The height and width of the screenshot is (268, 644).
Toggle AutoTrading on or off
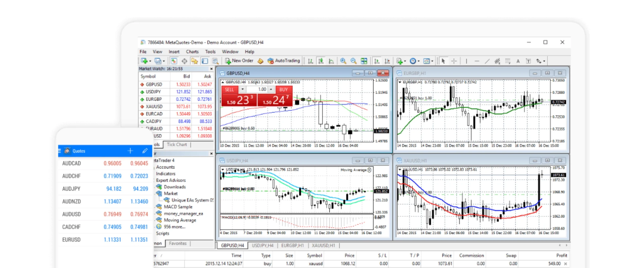click(284, 61)
